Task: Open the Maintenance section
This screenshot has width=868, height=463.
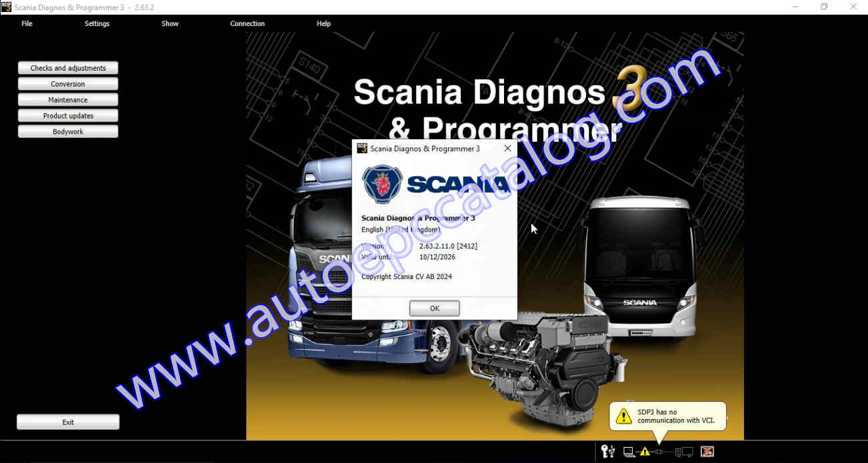Action: click(x=67, y=99)
